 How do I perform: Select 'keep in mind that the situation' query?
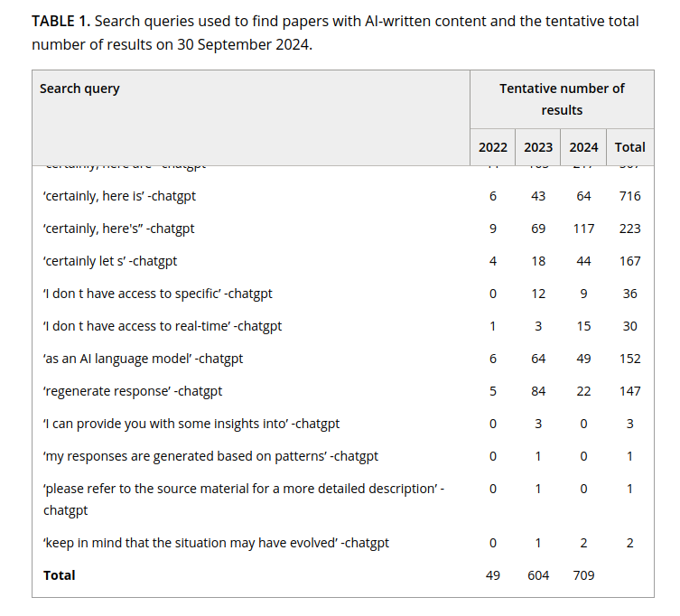click(x=216, y=543)
